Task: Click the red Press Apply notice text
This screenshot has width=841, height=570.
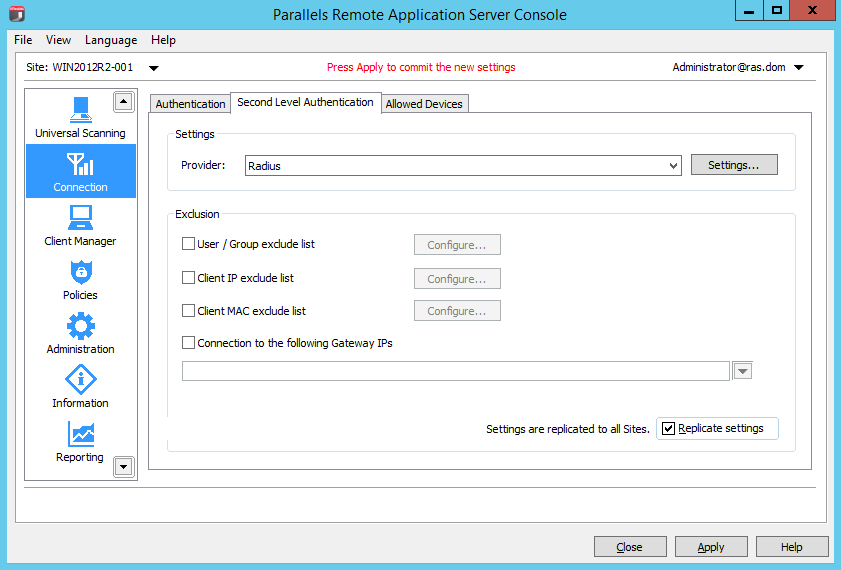Action: tap(421, 68)
